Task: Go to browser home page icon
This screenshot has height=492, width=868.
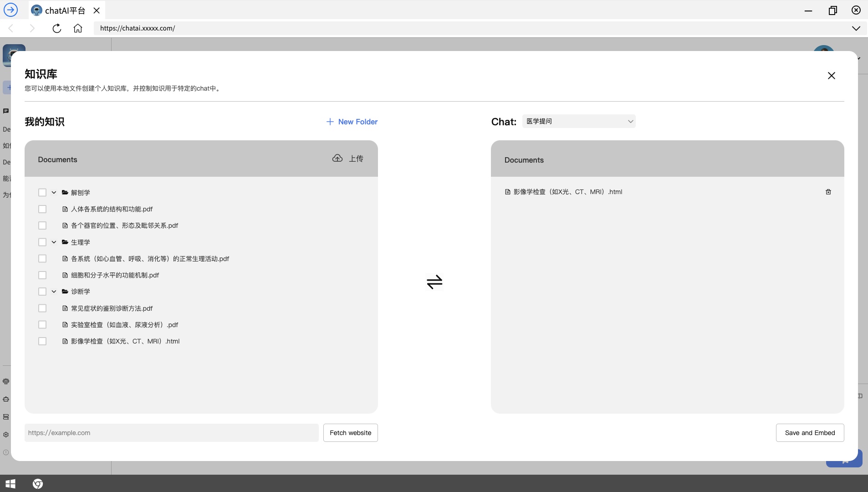Action: [78, 28]
